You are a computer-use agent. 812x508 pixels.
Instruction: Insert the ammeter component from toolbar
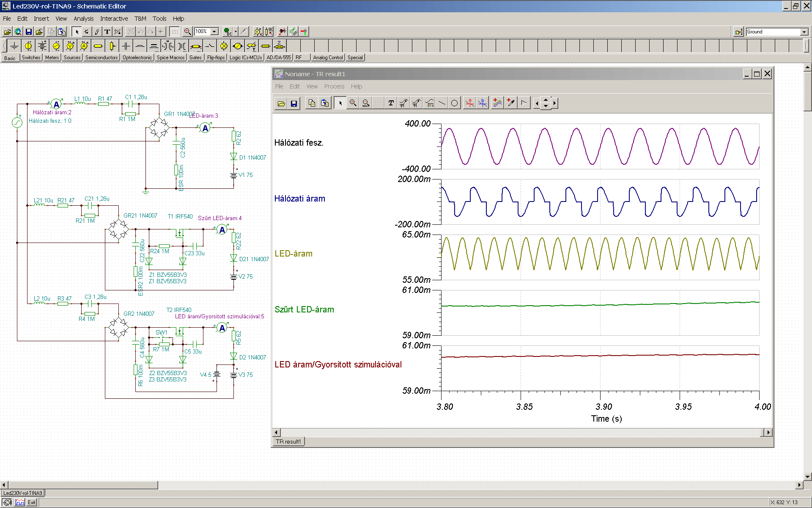click(x=84, y=46)
